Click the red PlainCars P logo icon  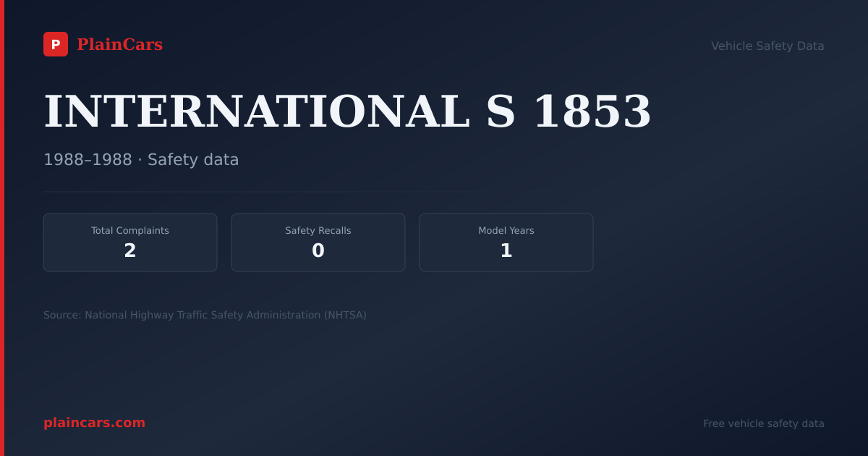[x=56, y=44]
